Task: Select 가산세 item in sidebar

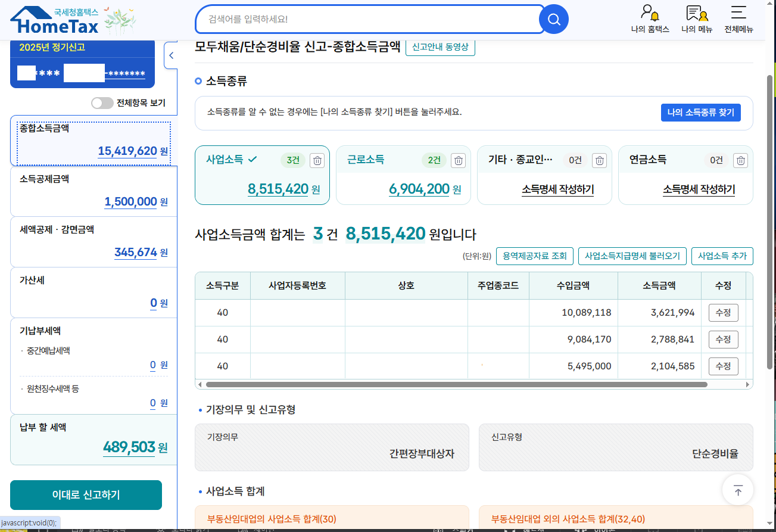Action: pos(94,293)
